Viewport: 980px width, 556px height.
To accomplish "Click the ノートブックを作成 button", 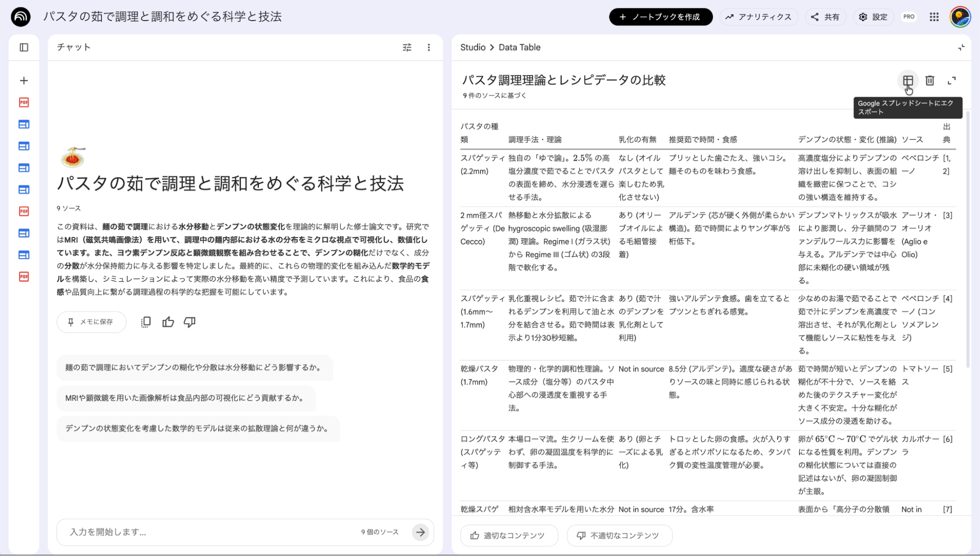I will click(660, 17).
